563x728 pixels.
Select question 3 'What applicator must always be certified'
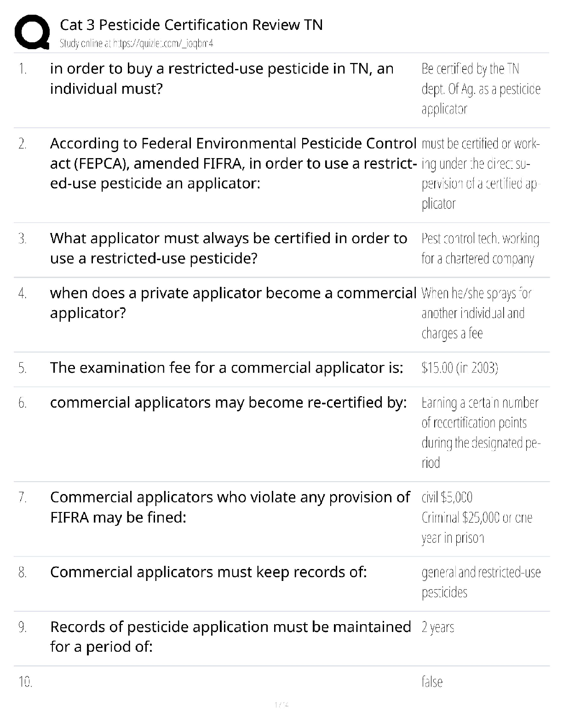click(x=228, y=248)
